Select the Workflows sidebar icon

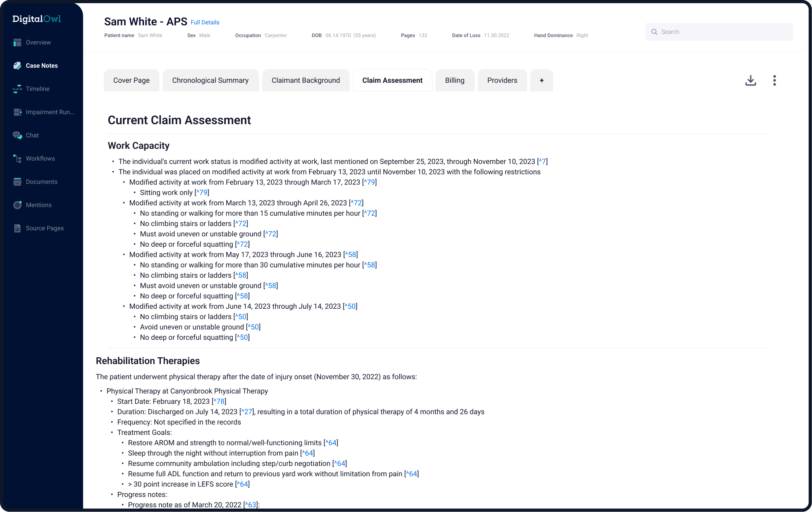click(x=17, y=159)
